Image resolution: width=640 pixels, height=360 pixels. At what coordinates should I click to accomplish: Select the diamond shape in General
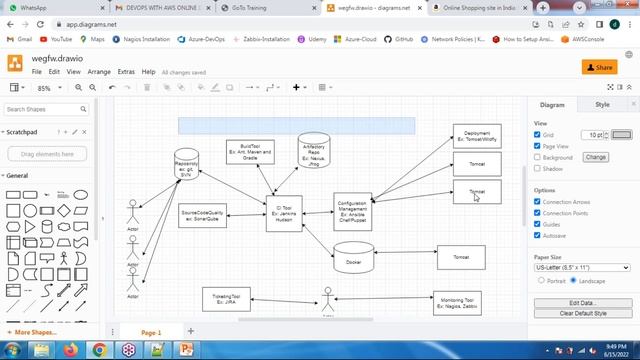pos(64,211)
